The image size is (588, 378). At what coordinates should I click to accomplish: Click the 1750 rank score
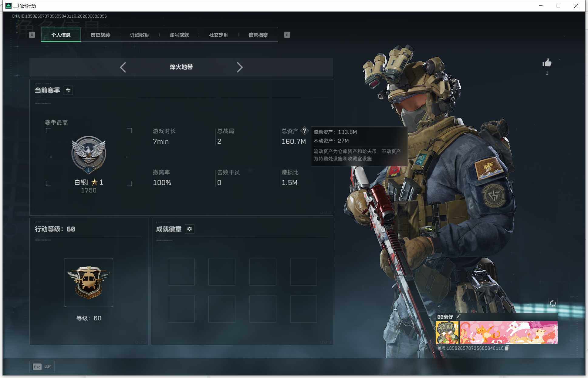point(89,190)
